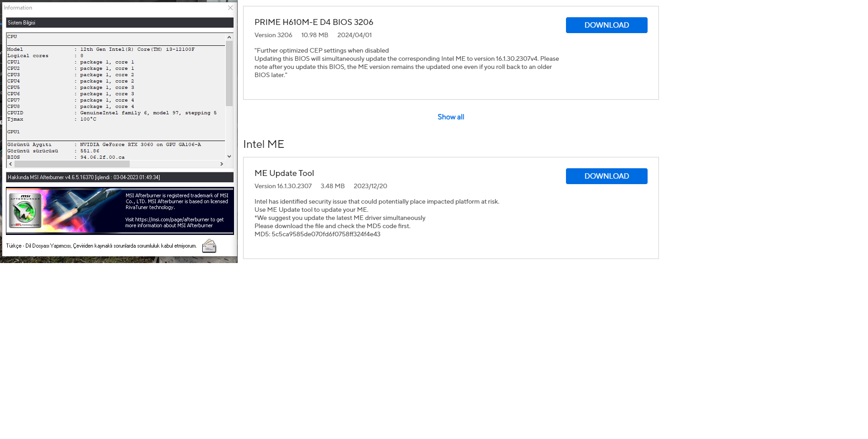Click the 3.48 MB file size
Viewport: 868px width, 439px height.
coord(332,186)
